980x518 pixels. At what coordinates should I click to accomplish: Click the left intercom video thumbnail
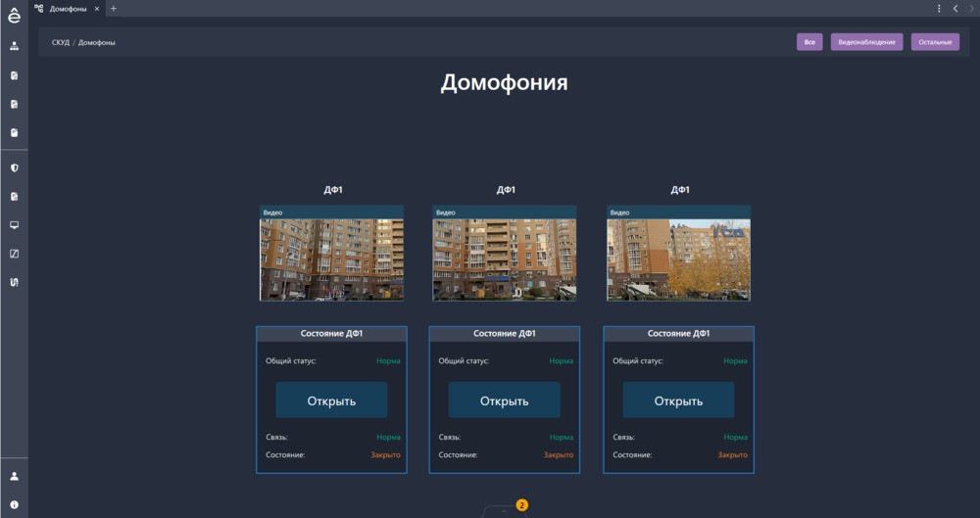331,259
